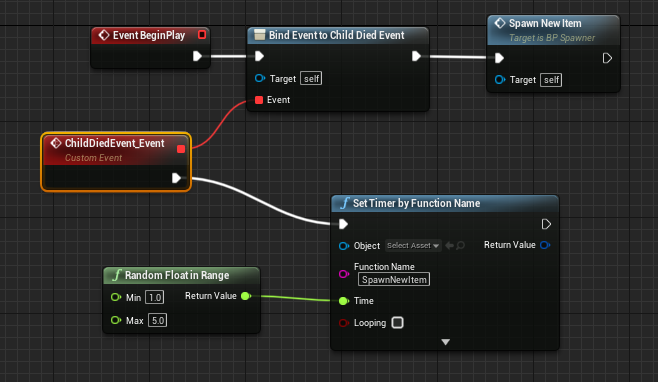Click ChildDiedEvent_Event red delegate output pin

pyautogui.click(x=181, y=149)
